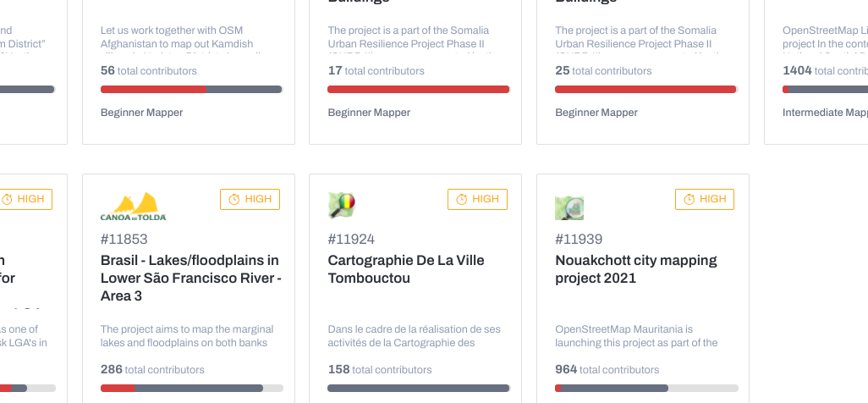Click the clock icon in Nouakchott card badge
Image resolution: width=868 pixels, height=403 pixels.
(x=689, y=200)
